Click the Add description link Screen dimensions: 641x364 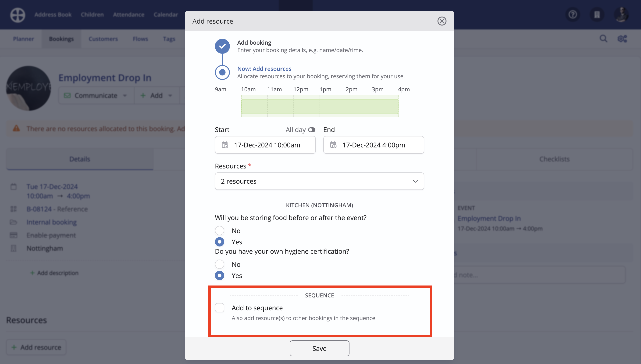(x=54, y=273)
